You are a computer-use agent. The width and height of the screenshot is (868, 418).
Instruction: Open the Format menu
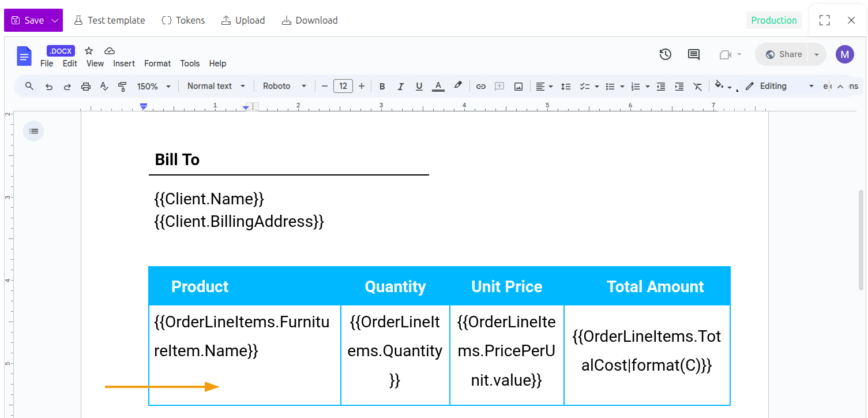click(157, 64)
